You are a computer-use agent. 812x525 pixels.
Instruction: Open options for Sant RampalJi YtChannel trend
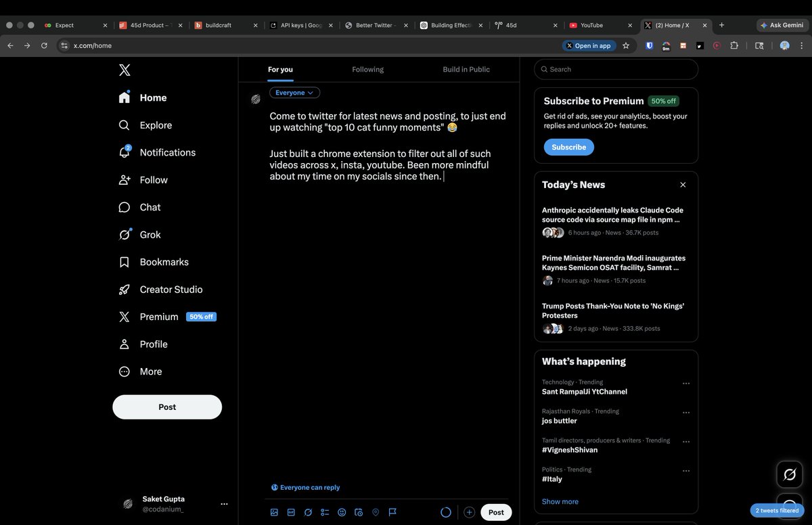tap(686, 384)
